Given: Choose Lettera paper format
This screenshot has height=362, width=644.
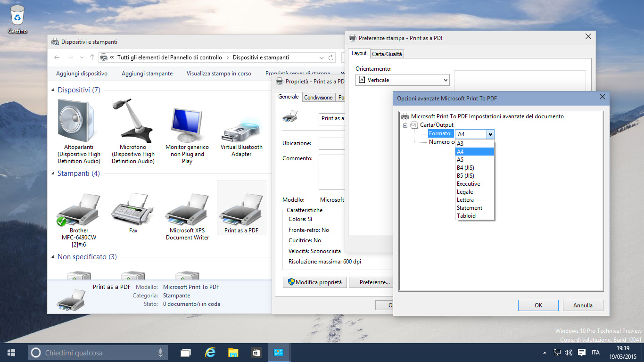Looking at the screenshot, I should click(474, 200).
